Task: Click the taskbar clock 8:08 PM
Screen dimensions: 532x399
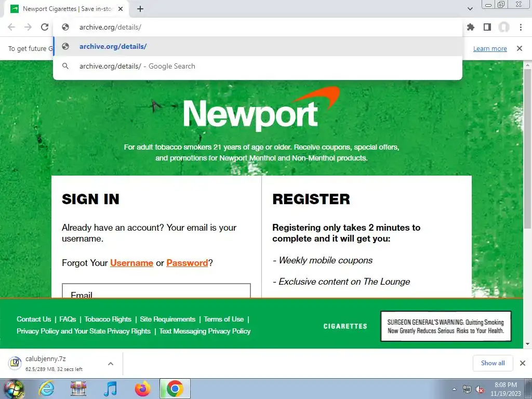Action: (506, 385)
